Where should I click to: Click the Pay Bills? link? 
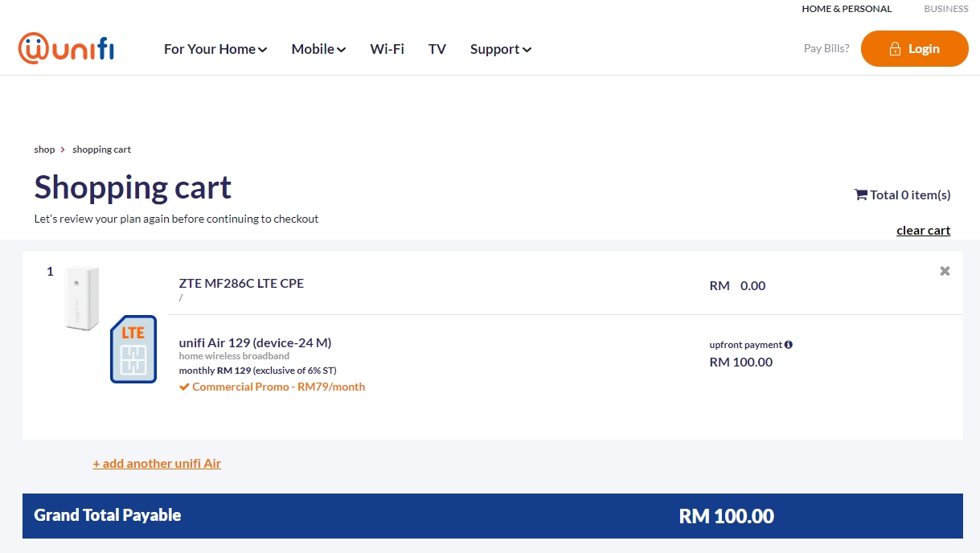pyautogui.click(x=826, y=48)
